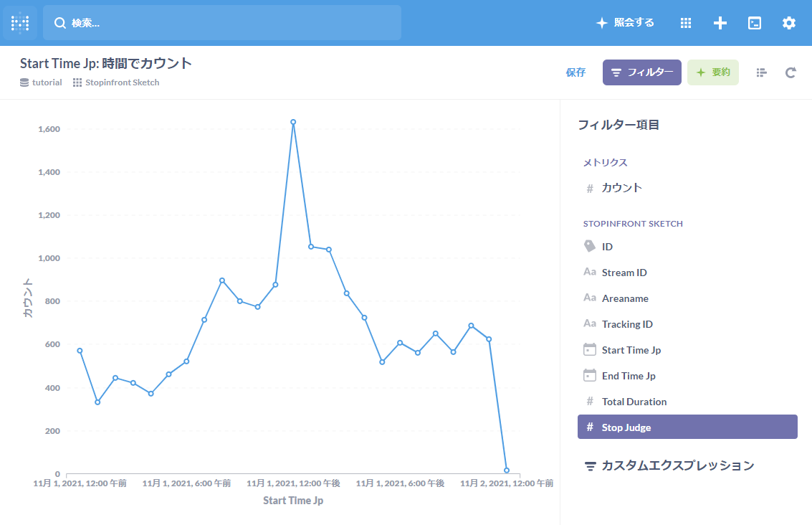The width and height of the screenshot is (812, 525).
Task: Click the Metabase logo home icon
Action: pos(20,23)
